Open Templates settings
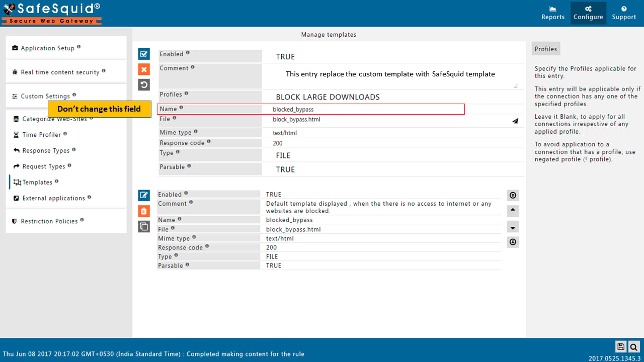Viewport: 644px width, 362px height. point(37,182)
